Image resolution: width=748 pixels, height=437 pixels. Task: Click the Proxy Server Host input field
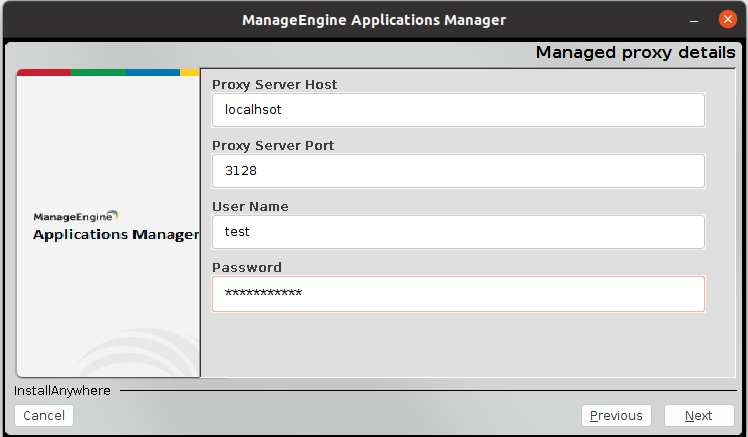(458, 110)
